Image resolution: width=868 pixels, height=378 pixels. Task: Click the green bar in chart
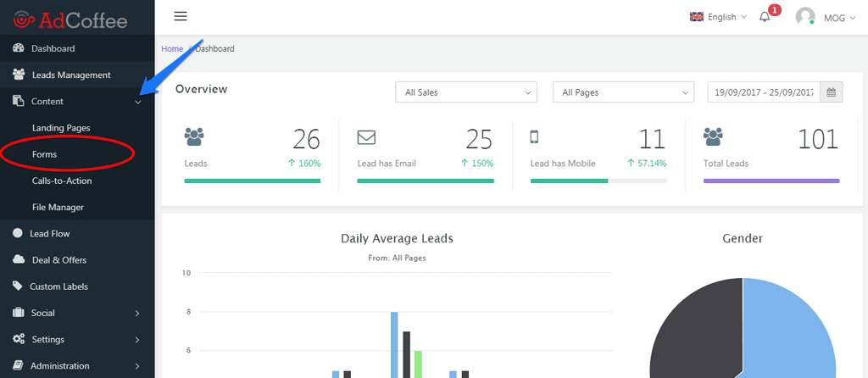418,364
